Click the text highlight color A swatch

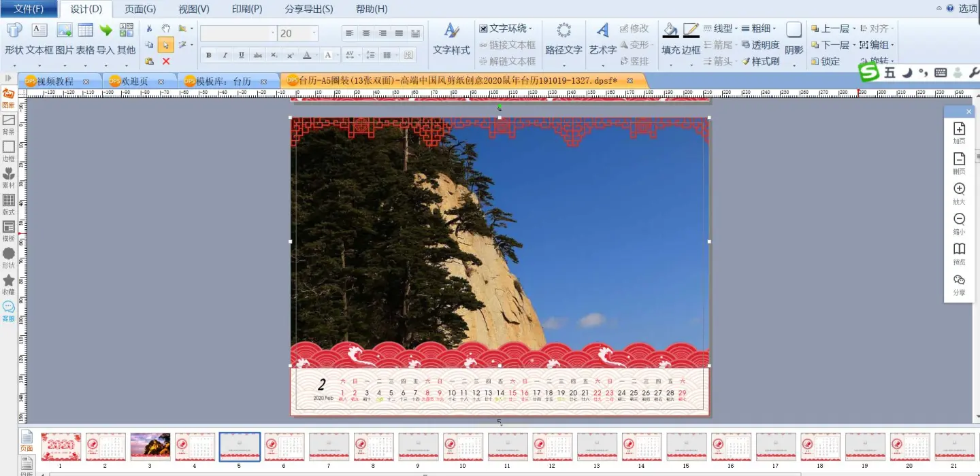coord(327,55)
